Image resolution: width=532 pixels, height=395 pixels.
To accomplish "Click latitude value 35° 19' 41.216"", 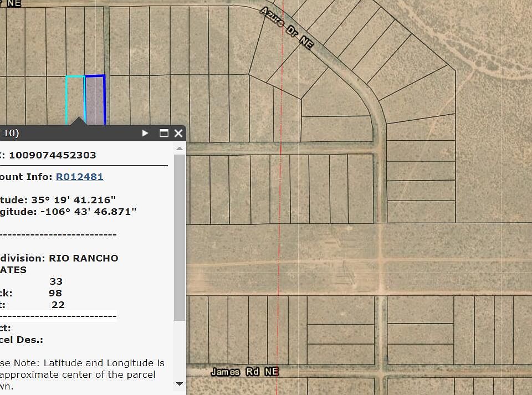I will pyautogui.click(x=74, y=199).
